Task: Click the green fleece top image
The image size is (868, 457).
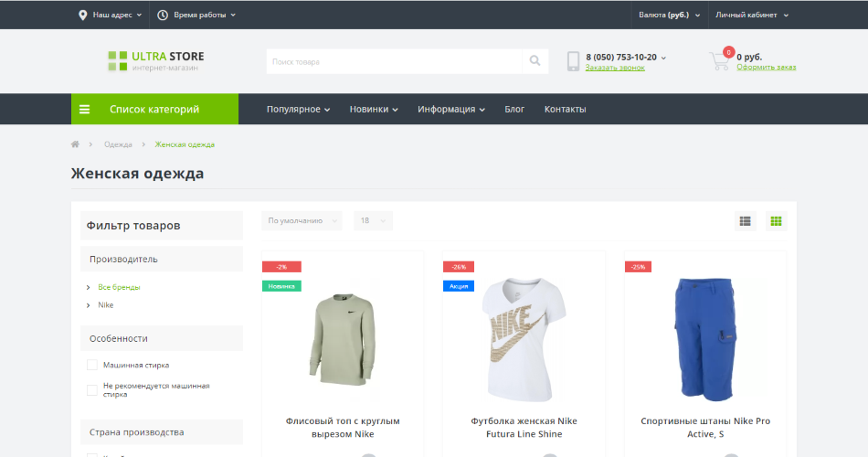Action: pyautogui.click(x=342, y=340)
